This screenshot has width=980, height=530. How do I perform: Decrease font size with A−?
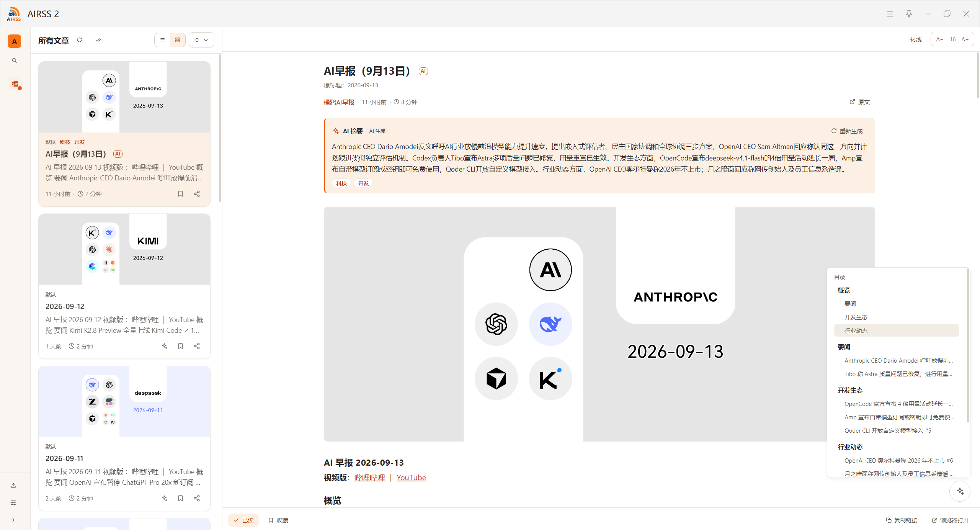pos(939,39)
